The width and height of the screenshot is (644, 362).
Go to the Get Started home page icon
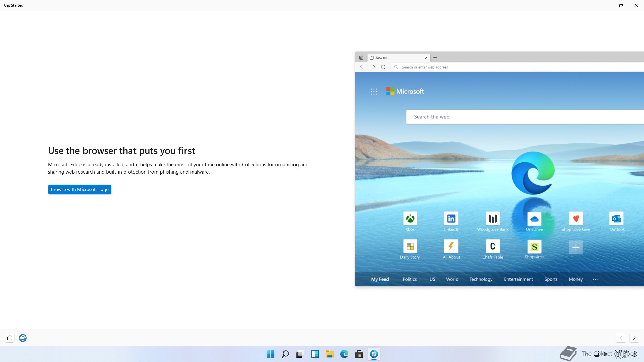tap(10, 338)
